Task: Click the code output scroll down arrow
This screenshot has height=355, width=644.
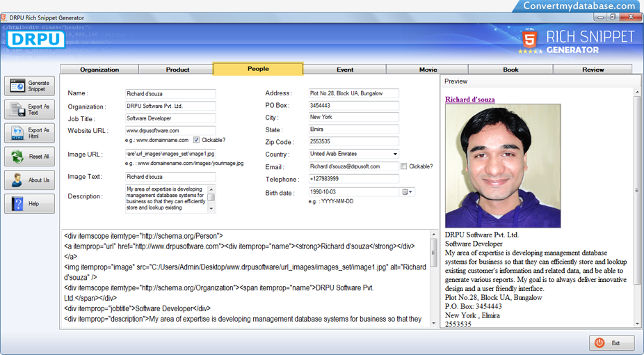Action: pos(434,324)
